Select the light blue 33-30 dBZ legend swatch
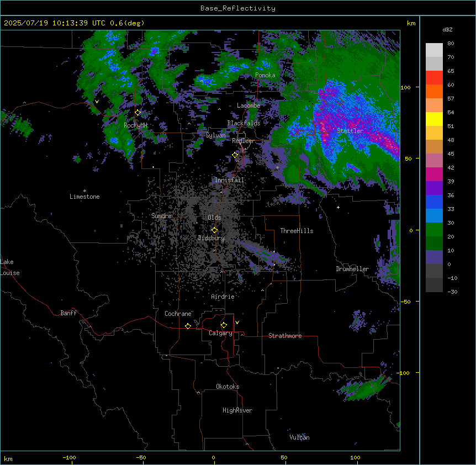 (x=434, y=216)
